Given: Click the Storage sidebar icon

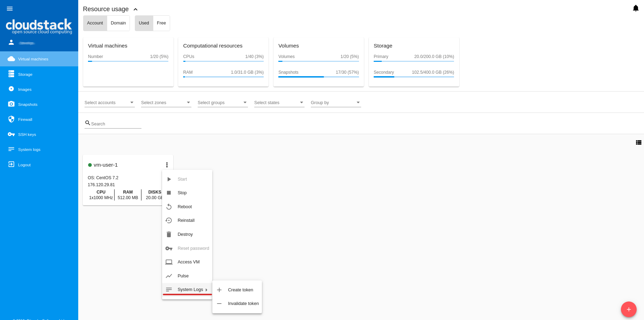Looking at the screenshot, I should (x=11, y=74).
